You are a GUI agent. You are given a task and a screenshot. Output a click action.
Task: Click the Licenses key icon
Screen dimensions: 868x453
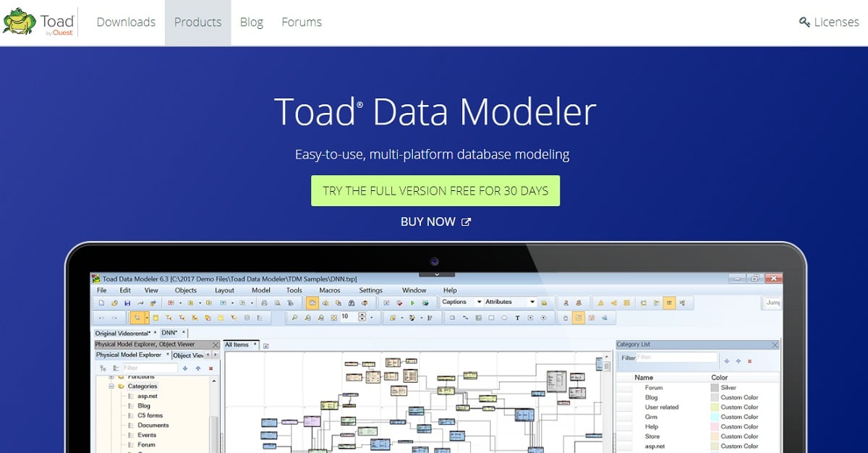(804, 22)
